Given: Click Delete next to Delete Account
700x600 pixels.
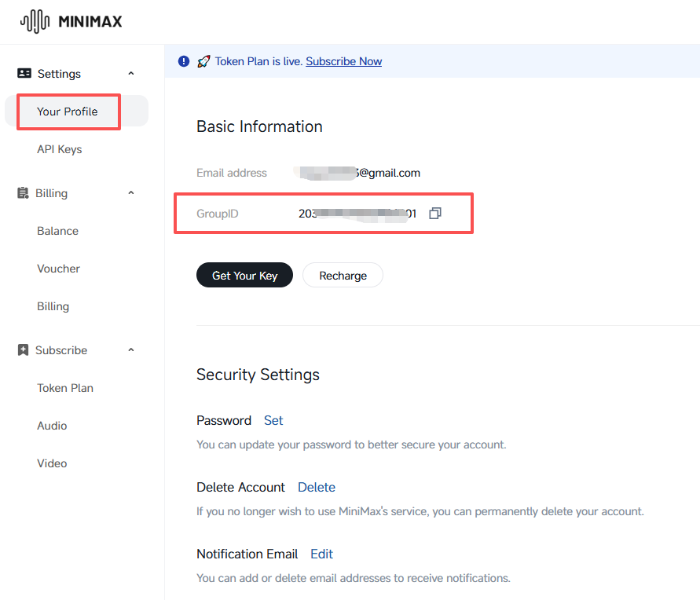Looking at the screenshot, I should tap(317, 487).
